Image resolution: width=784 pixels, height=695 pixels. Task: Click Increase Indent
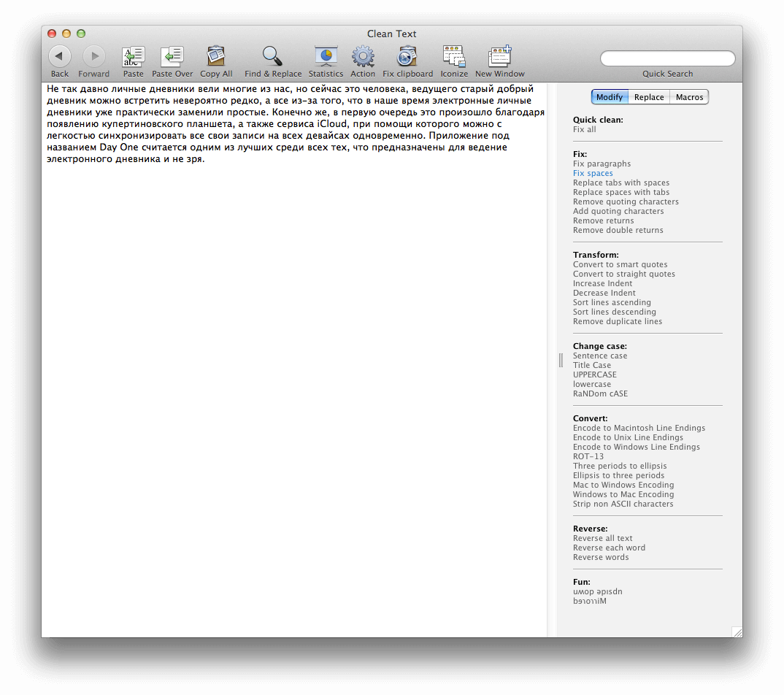coord(602,283)
